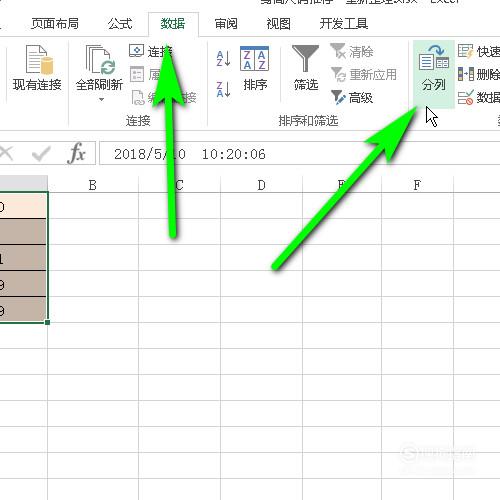Image resolution: width=500 pixels, height=500 pixels.
Task: Click the 属性 properties icon
Action: (137, 74)
